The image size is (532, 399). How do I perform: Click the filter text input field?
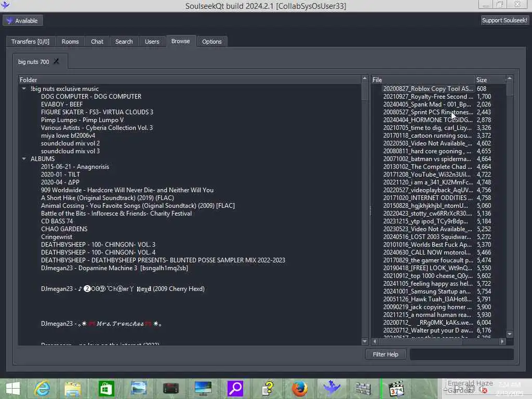462,354
